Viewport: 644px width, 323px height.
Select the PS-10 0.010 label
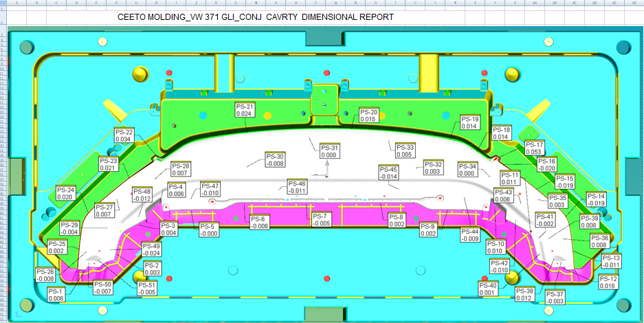point(496,247)
